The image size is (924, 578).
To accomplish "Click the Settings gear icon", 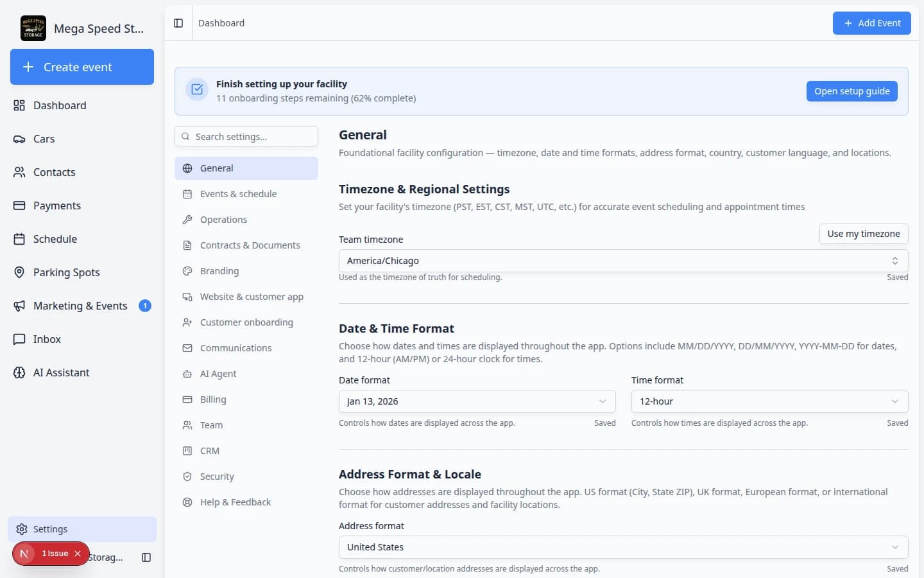I will coord(22,529).
